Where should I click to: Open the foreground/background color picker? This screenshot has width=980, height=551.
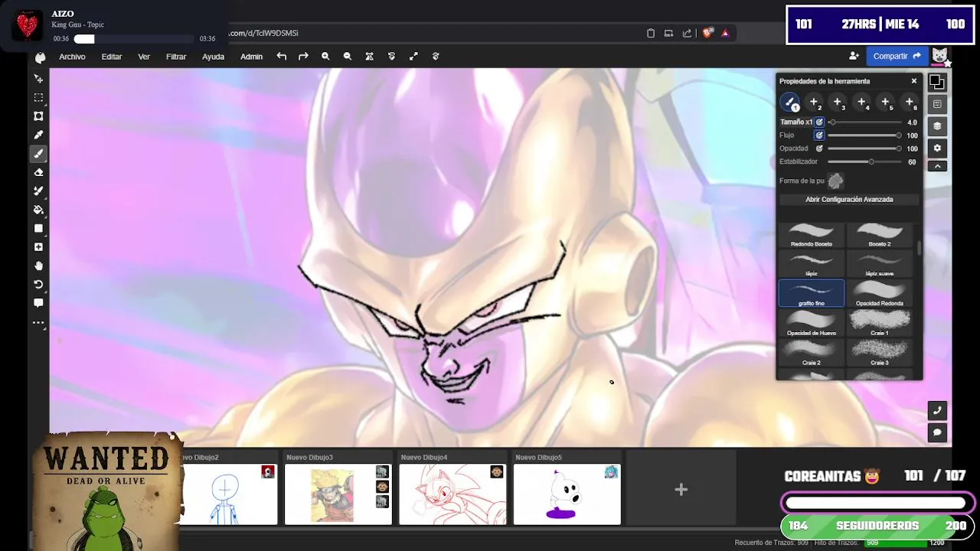pos(937,81)
